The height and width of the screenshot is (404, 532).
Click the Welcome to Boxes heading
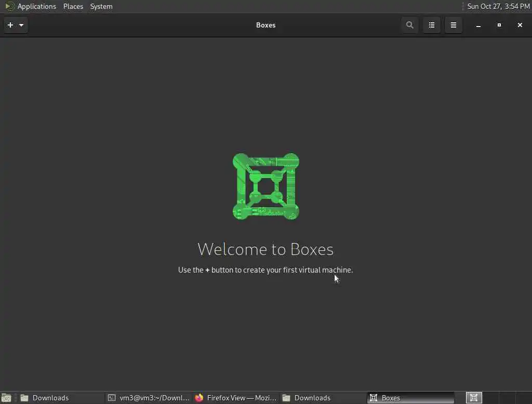pyautogui.click(x=265, y=249)
